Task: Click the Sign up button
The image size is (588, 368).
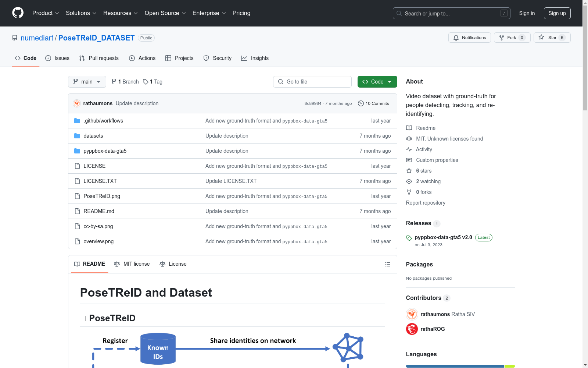Action: tap(557, 13)
